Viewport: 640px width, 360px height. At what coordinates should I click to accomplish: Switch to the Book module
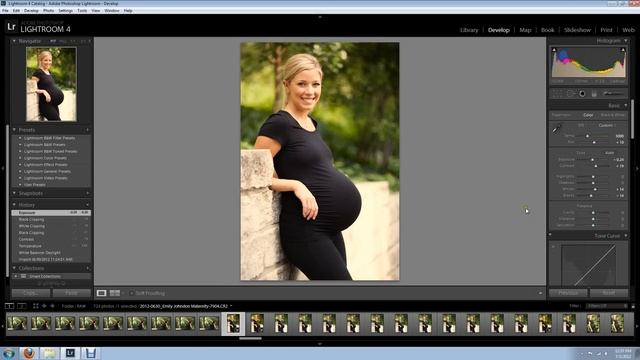click(547, 30)
